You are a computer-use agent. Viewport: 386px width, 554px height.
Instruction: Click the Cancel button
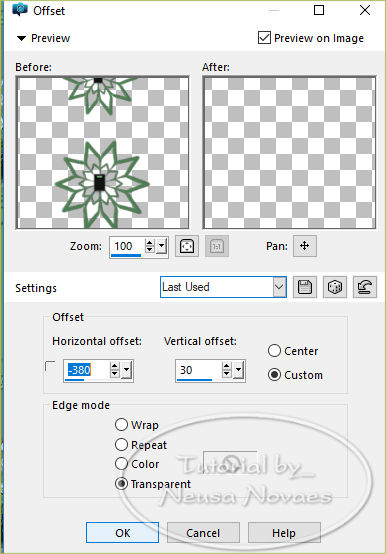203,532
